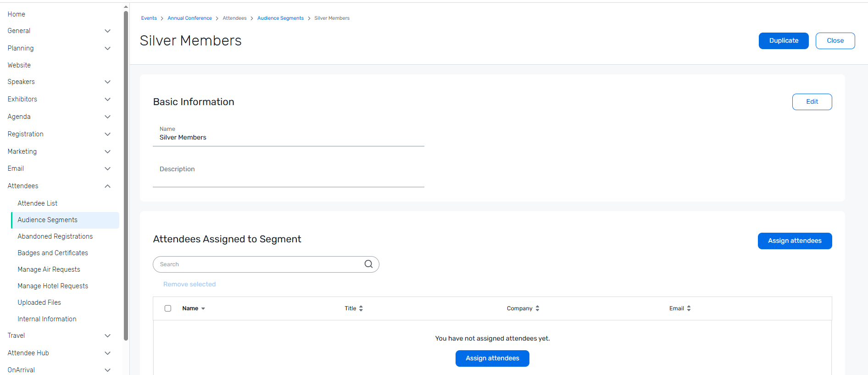This screenshot has width=868, height=375.
Task: Toggle Name column sort arrow
Action: pos(203,308)
